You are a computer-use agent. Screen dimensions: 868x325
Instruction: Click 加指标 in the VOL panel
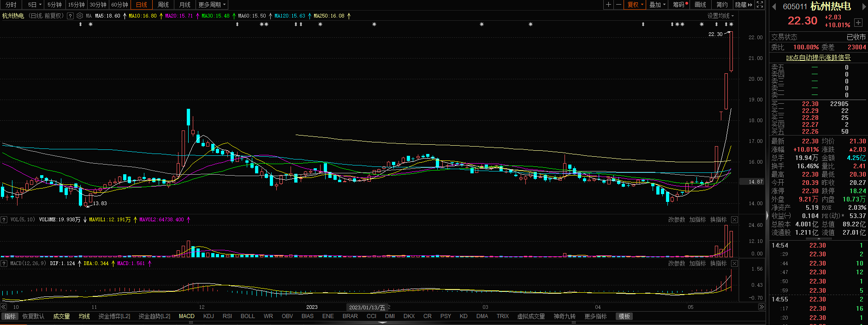pyautogui.click(x=697, y=219)
